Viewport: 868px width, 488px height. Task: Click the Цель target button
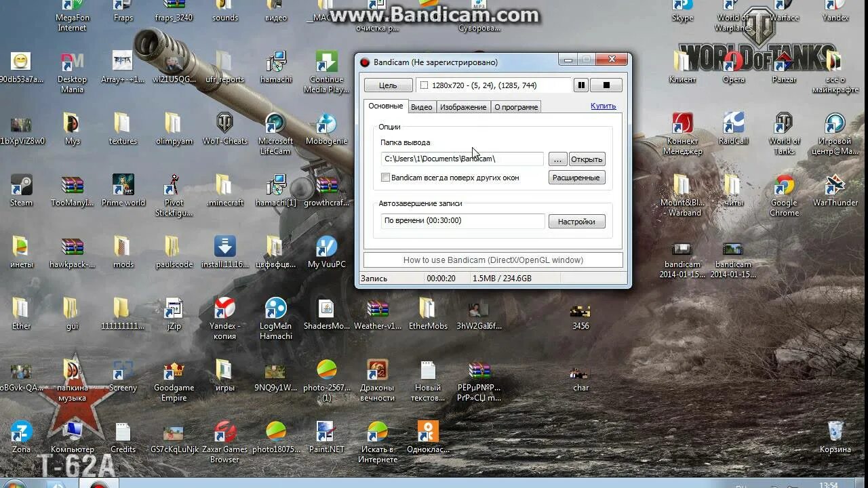pyautogui.click(x=388, y=85)
